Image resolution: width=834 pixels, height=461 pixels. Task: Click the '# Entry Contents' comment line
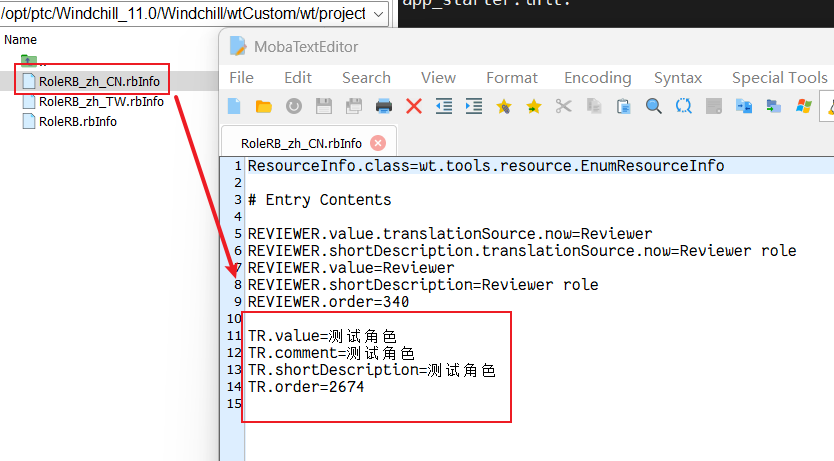[319, 200]
